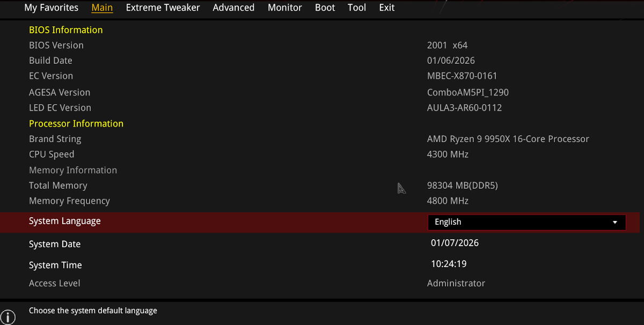The image size is (644, 325).
Task: Switch to the Boot tab
Action: tap(325, 8)
